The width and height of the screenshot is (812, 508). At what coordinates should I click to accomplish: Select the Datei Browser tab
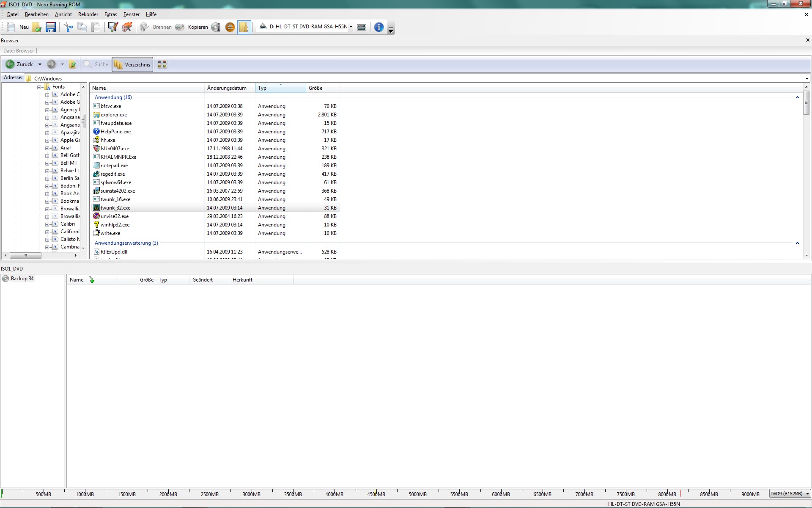tap(19, 51)
